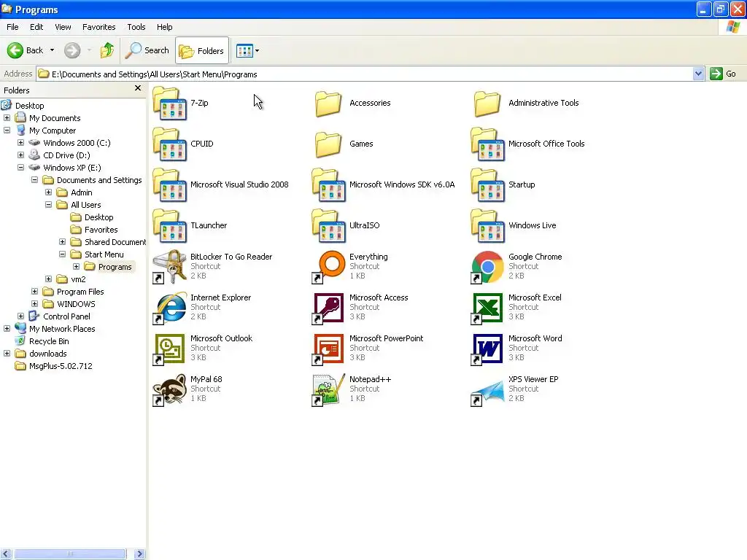The image size is (747, 560).
Task: Open the Back history dropdown arrow
Action: pos(52,50)
